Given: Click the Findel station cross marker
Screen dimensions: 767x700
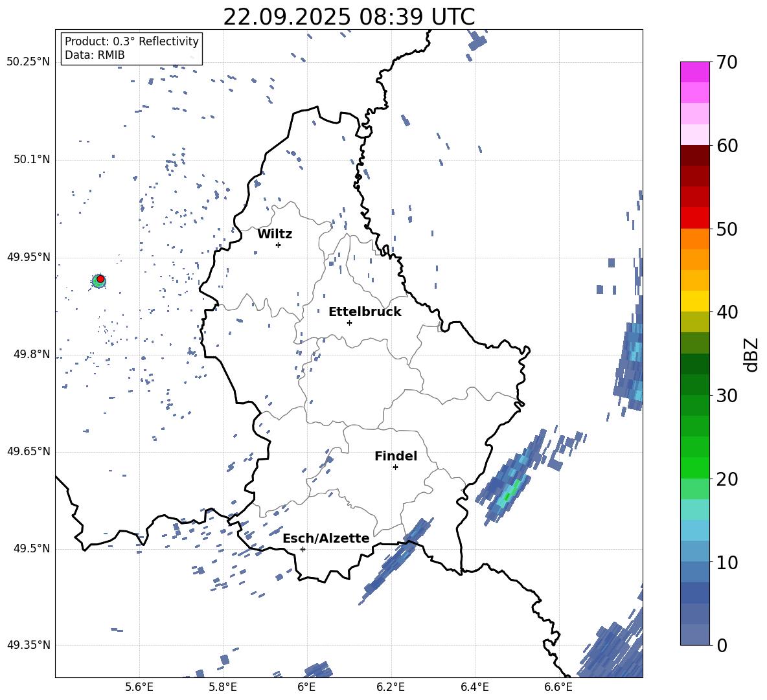Looking at the screenshot, I should [395, 468].
